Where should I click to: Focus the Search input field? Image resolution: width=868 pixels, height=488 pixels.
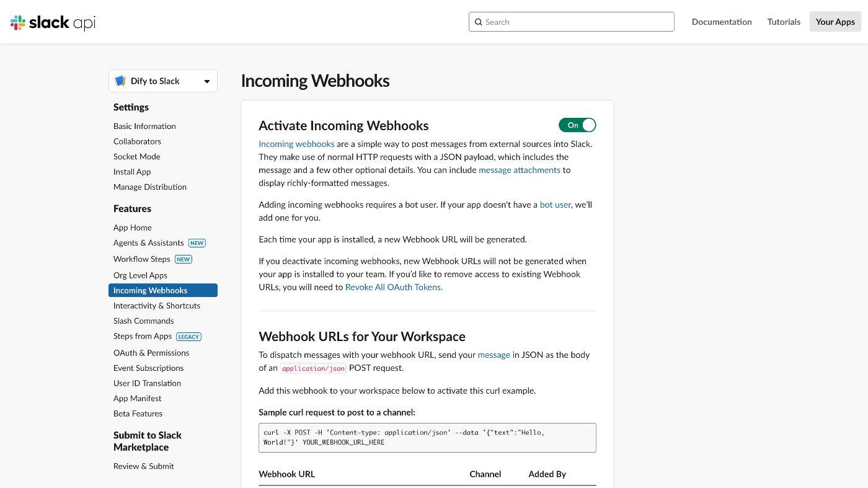(572, 22)
